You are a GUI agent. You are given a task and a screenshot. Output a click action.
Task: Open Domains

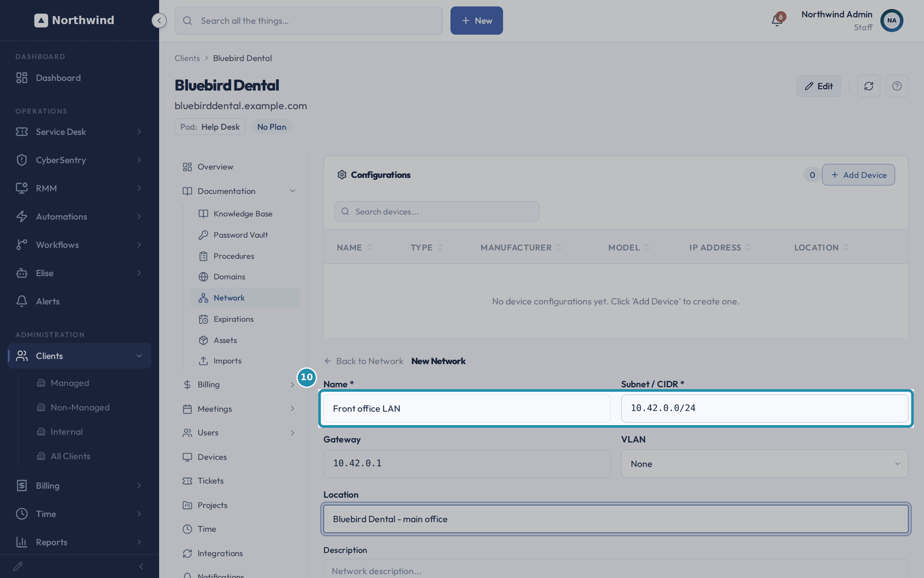245,276
